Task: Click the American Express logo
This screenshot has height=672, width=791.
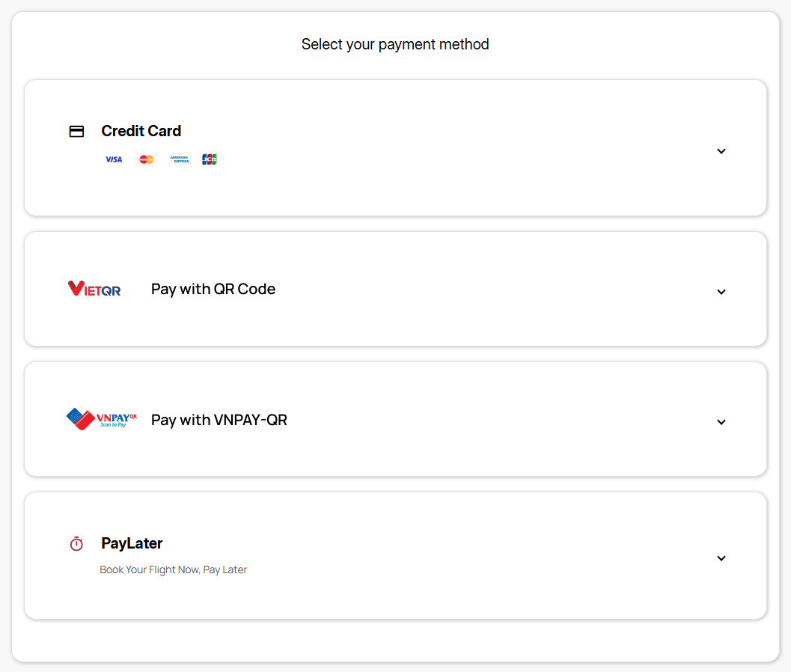Action: pos(180,159)
